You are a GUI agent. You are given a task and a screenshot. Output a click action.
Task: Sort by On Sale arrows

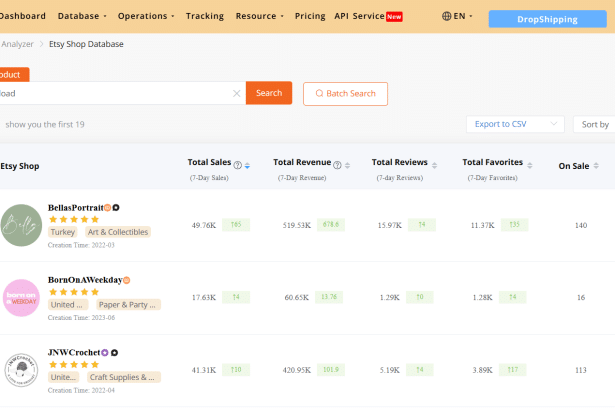pos(596,166)
